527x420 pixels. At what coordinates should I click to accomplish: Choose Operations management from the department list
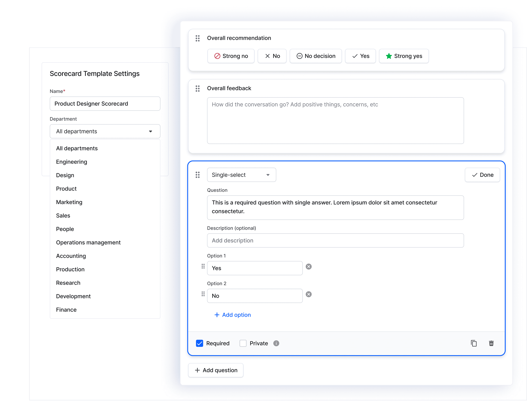tap(88, 242)
